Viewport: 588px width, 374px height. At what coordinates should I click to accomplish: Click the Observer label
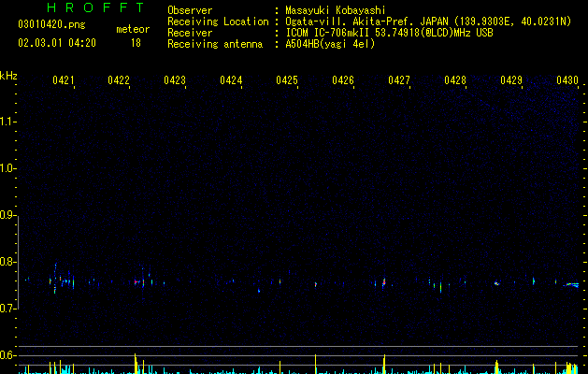pos(190,10)
